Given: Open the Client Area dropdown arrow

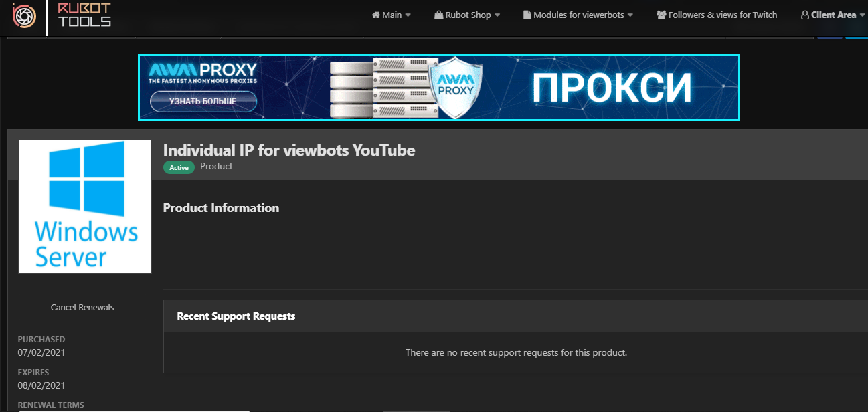Looking at the screenshot, I should click(x=862, y=15).
